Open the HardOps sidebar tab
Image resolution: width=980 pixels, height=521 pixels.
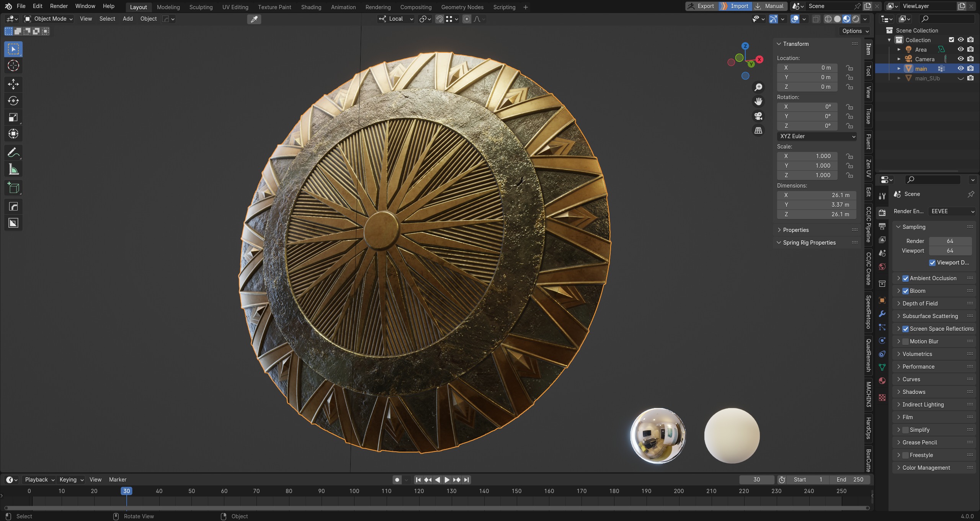point(868,428)
